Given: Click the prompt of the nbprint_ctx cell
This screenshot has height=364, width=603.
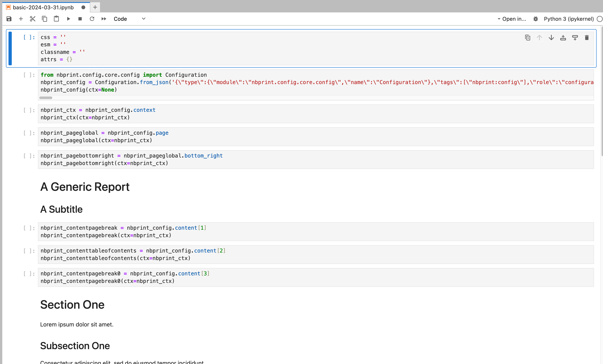Looking at the screenshot, I should click(x=29, y=110).
